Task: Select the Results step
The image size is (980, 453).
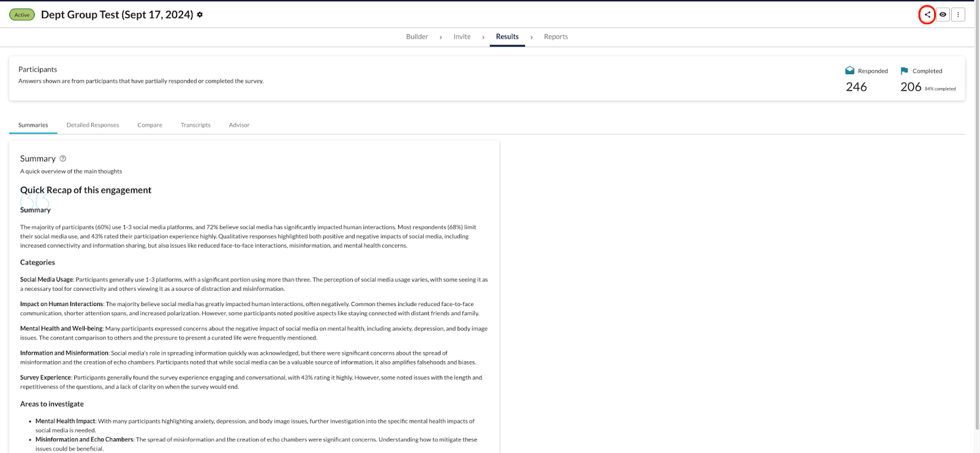Action: pyautogui.click(x=507, y=37)
